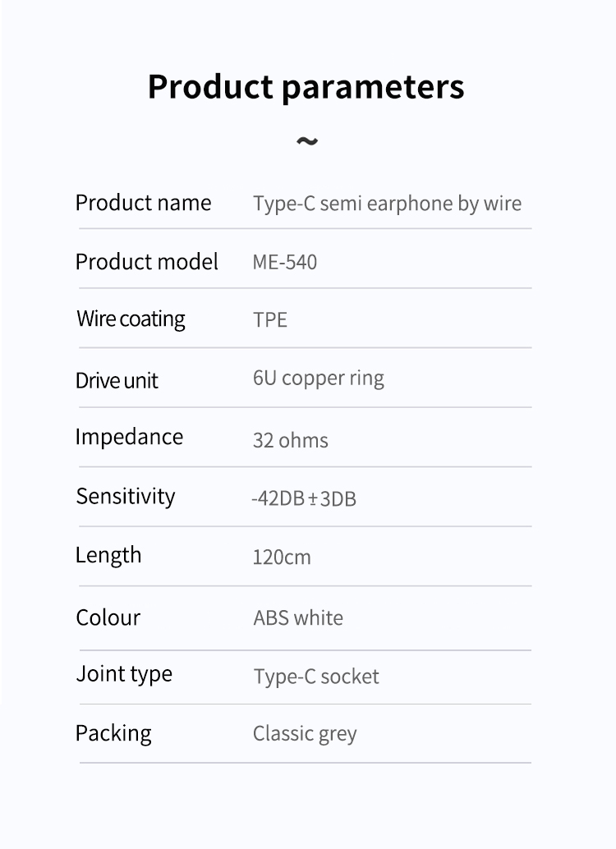
Task: Click the TPE coating value
Action: (269, 319)
